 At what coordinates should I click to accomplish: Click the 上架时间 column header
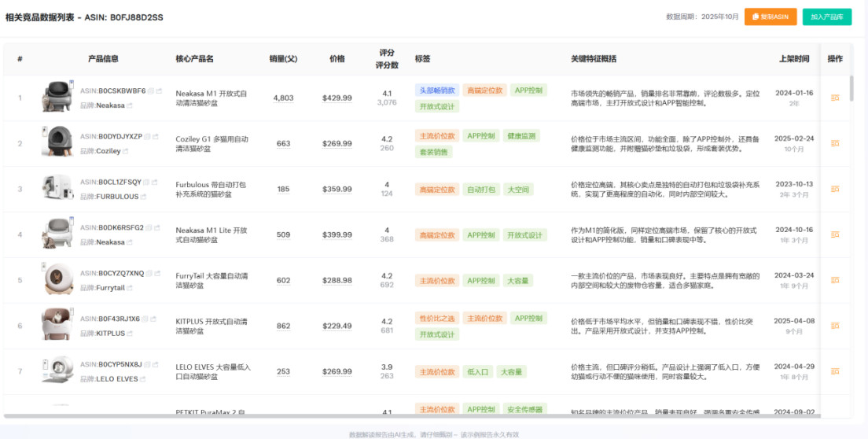point(793,59)
